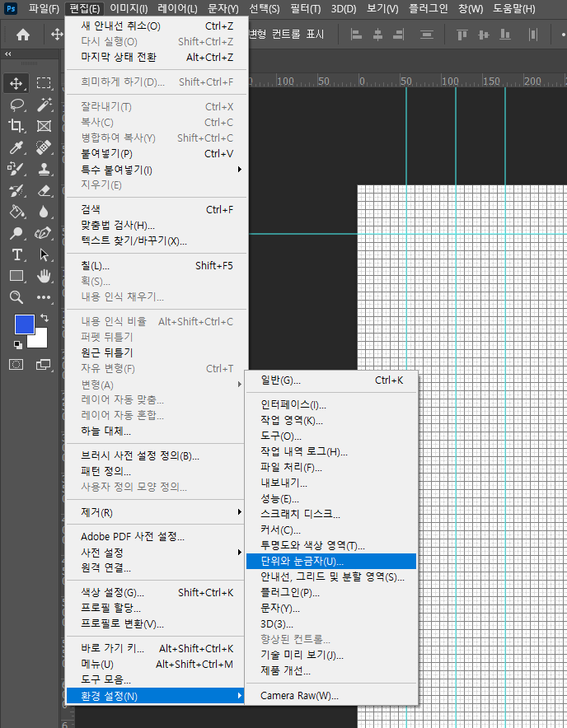Reset default foreground and background colors
The height and width of the screenshot is (728, 567).
point(17,344)
